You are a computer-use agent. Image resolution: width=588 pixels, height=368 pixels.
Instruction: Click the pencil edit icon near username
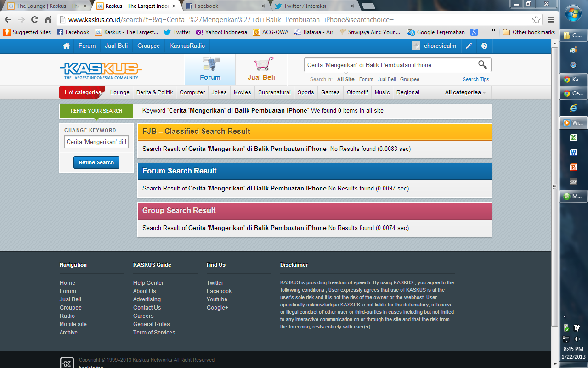pos(469,46)
